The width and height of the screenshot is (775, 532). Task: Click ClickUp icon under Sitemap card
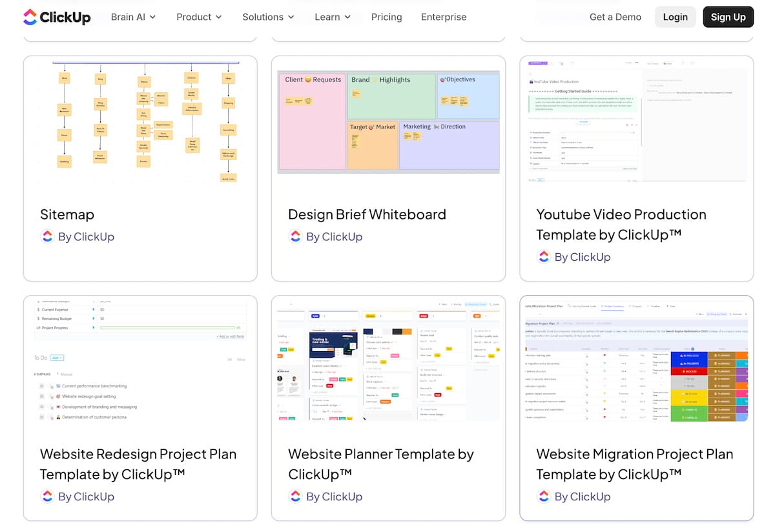pyautogui.click(x=47, y=236)
